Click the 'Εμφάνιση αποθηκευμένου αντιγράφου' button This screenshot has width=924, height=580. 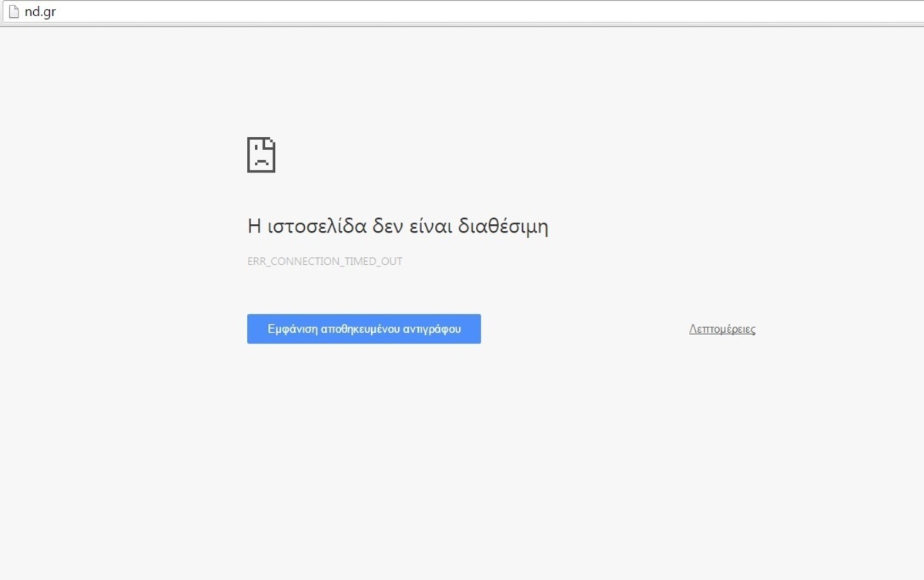pyautogui.click(x=364, y=329)
